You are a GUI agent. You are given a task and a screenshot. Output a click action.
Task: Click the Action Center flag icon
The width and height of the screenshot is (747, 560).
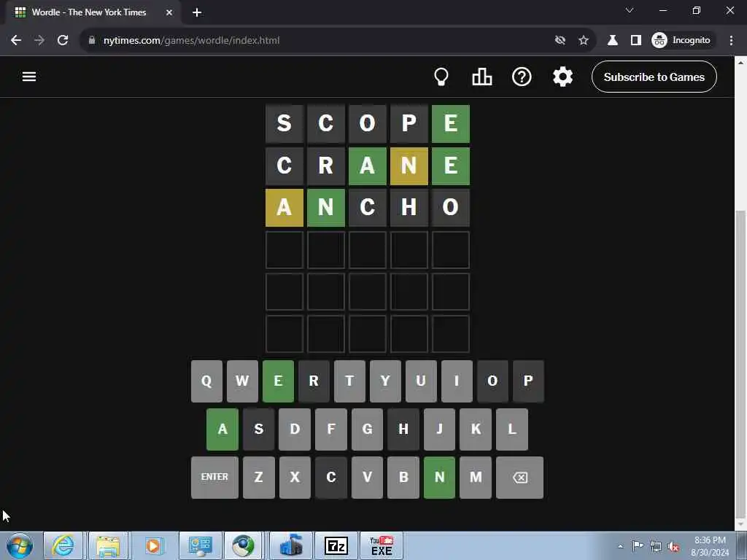tap(638, 545)
